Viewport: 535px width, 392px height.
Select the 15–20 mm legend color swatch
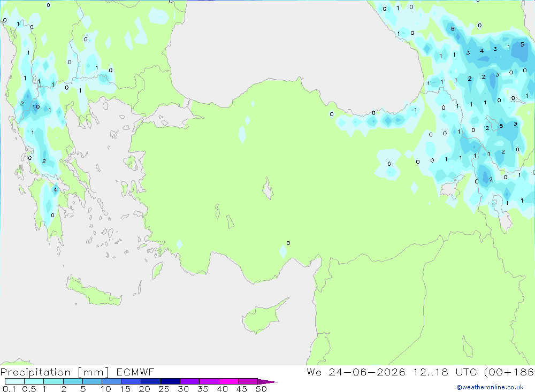[132, 381]
